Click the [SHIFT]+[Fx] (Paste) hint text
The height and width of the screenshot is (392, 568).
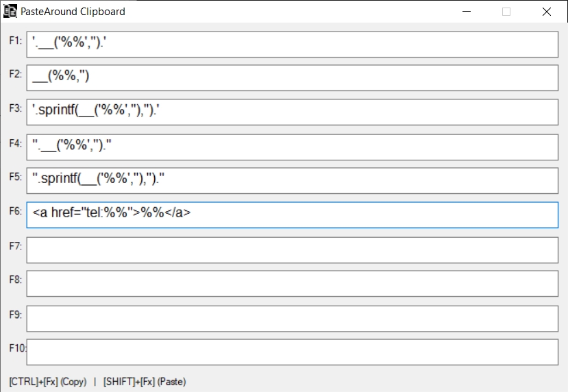(x=145, y=382)
